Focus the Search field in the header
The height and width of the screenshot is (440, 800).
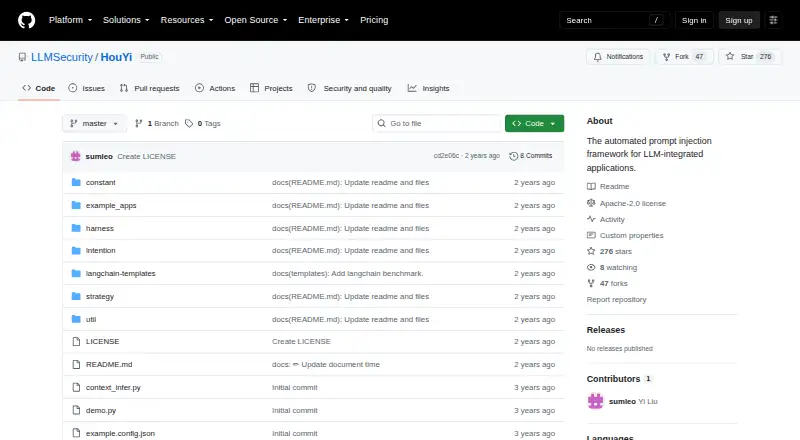(614, 20)
